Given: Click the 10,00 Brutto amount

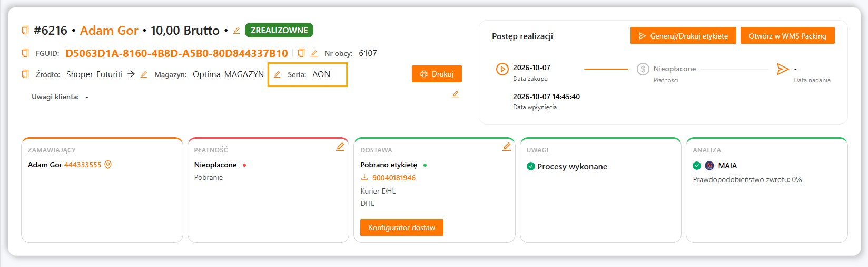Looking at the screenshot, I should [185, 31].
